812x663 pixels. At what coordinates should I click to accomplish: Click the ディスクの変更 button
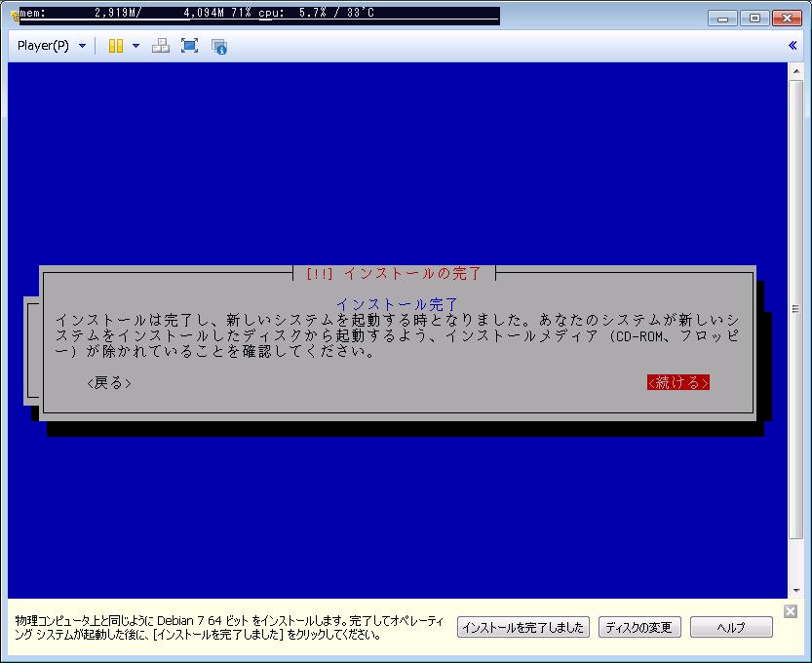click(639, 627)
